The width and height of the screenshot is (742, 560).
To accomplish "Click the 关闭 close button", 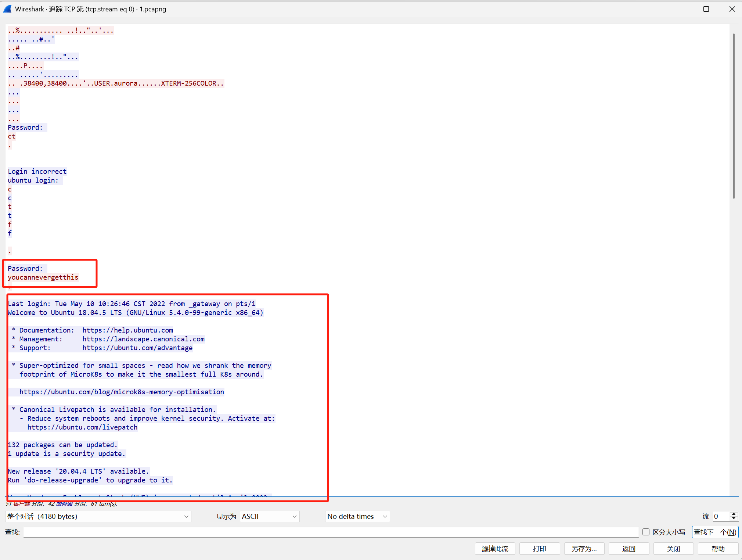I will [x=673, y=549].
